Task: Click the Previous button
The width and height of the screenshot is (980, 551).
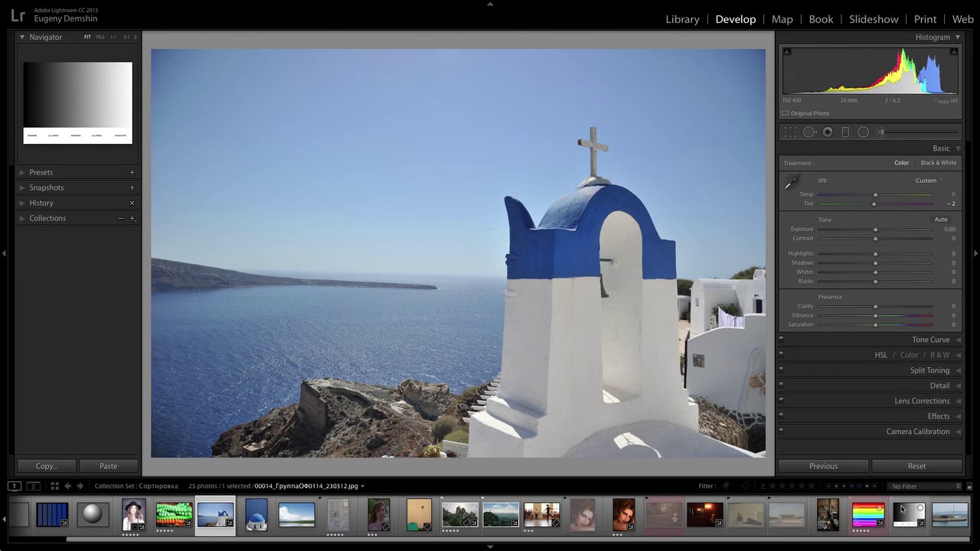Action: pyautogui.click(x=823, y=466)
